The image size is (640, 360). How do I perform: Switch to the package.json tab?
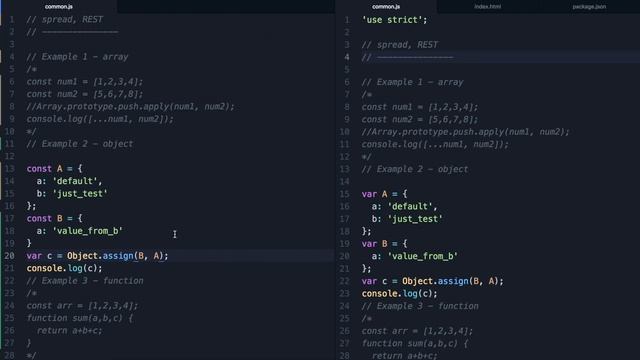(x=589, y=7)
